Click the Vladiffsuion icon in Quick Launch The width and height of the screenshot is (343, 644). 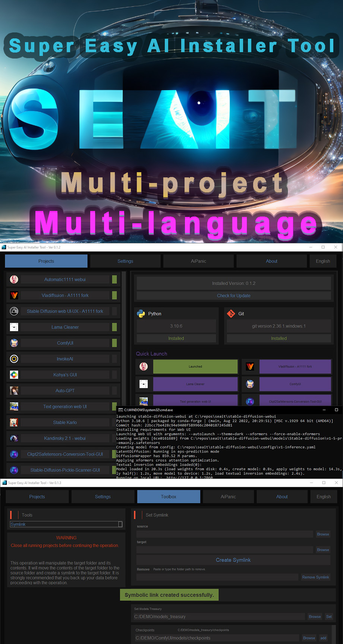point(250,367)
